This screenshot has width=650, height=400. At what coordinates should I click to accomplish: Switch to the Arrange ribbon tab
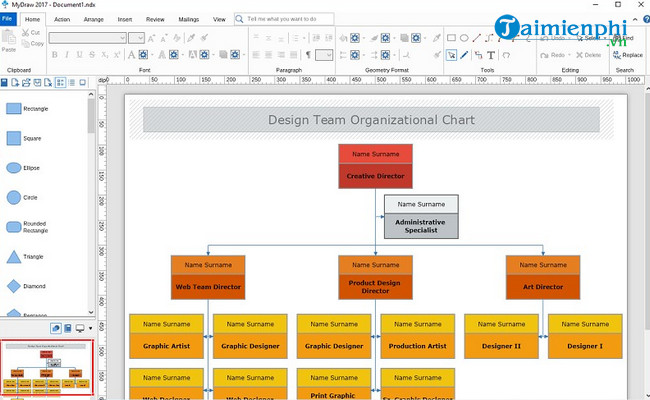tap(93, 19)
